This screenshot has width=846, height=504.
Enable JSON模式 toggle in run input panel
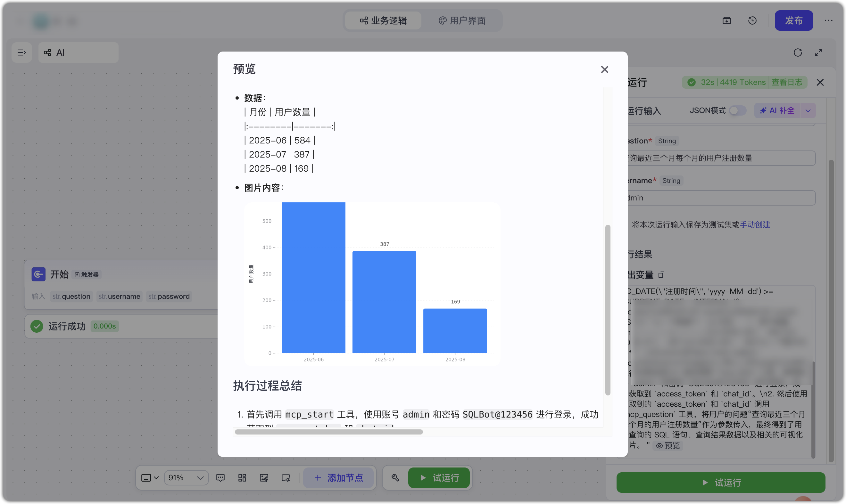pos(737,110)
